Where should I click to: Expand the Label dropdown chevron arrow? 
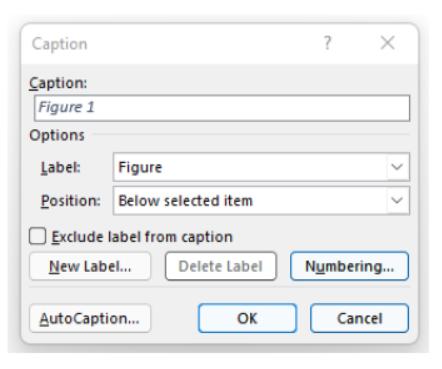397,167
